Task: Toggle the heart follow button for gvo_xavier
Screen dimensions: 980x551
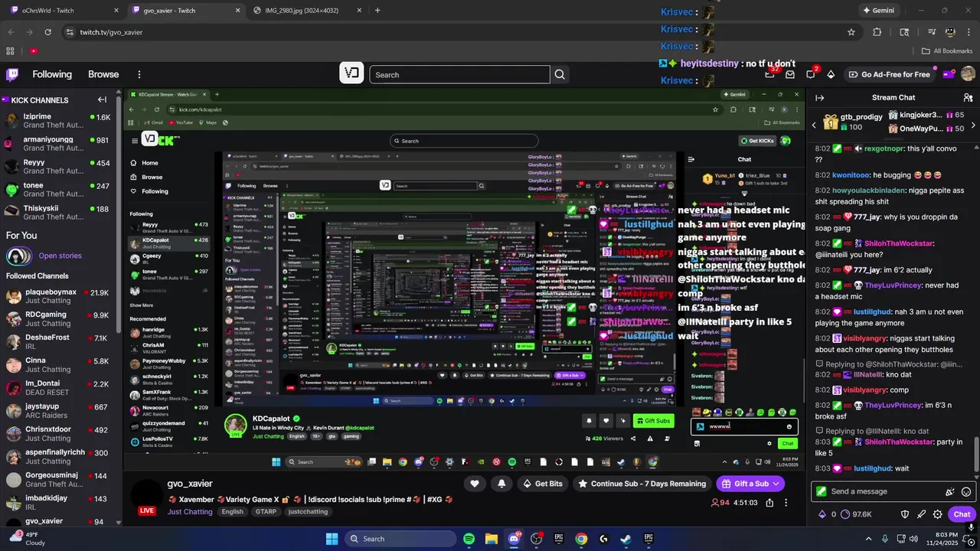Action: pyautogui.click(x=475, y=484)
